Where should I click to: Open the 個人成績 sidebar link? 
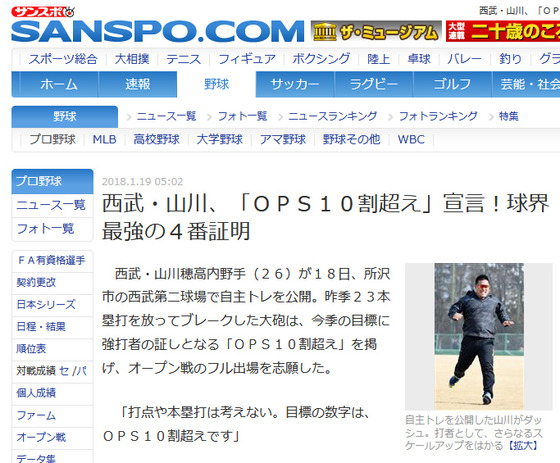pos(36,393)
